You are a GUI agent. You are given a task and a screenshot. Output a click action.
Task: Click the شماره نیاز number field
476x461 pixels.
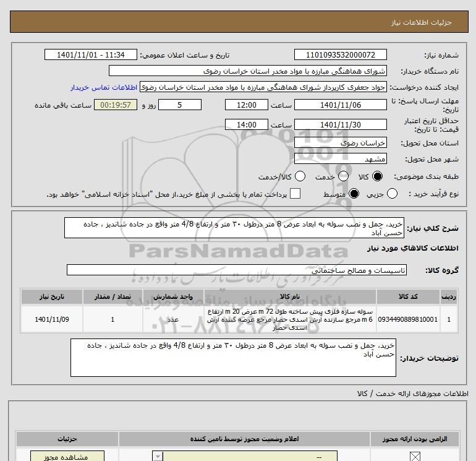[x=340, y=54]
